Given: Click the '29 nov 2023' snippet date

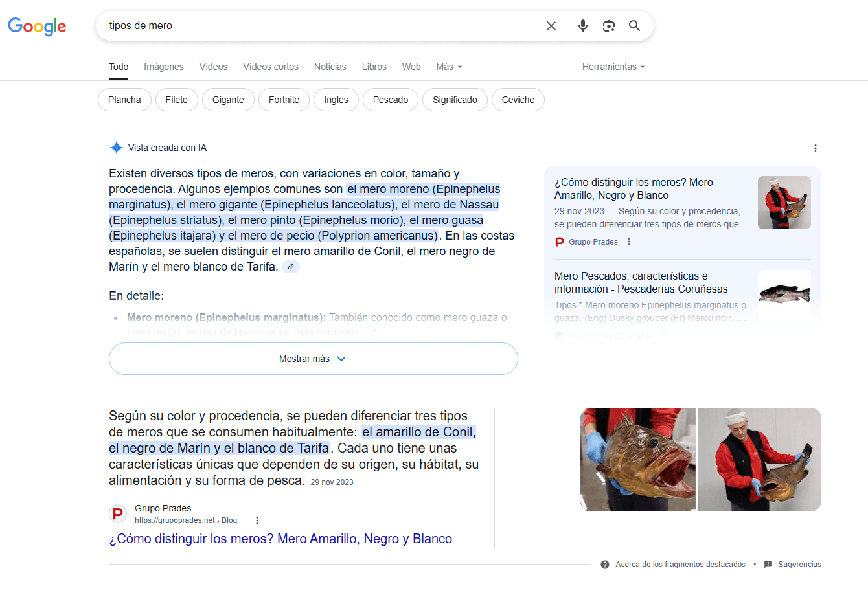Looking at the screenshot, I should 332,482.
